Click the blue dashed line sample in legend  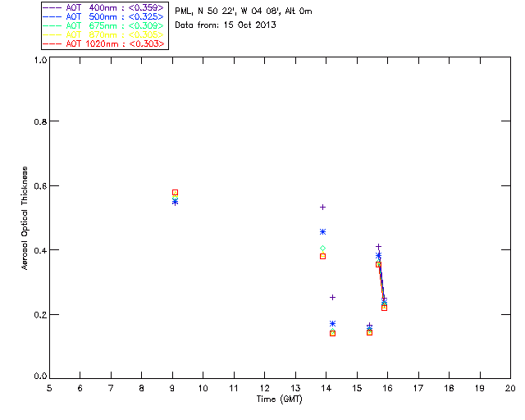click(x=52, y=16)
